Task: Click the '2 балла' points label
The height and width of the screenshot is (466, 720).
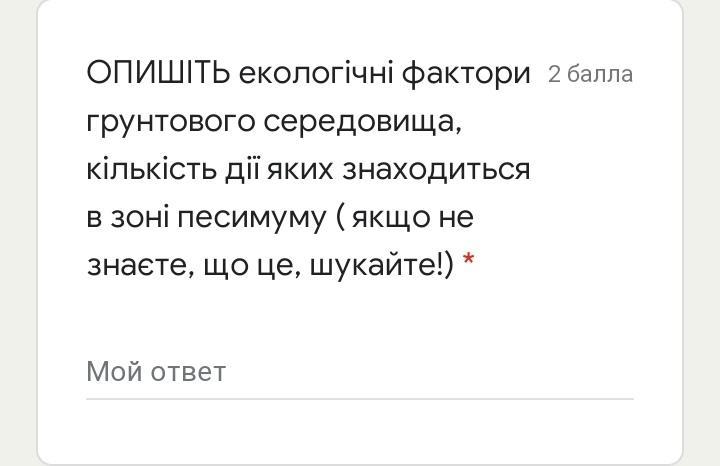Action: (590, 75)
